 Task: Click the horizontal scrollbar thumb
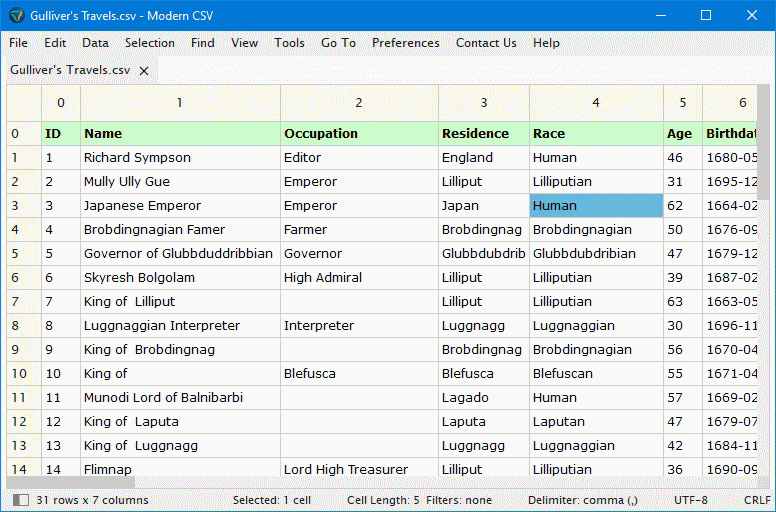click(71, 482)
